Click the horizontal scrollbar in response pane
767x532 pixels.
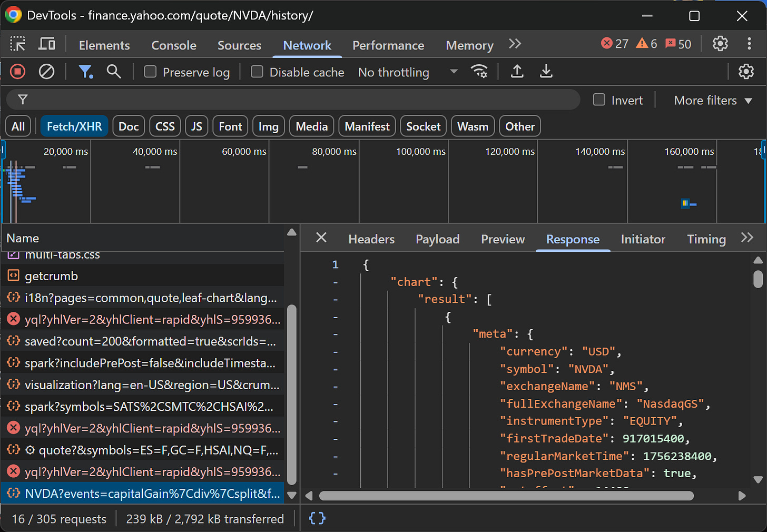pos(506,496)
